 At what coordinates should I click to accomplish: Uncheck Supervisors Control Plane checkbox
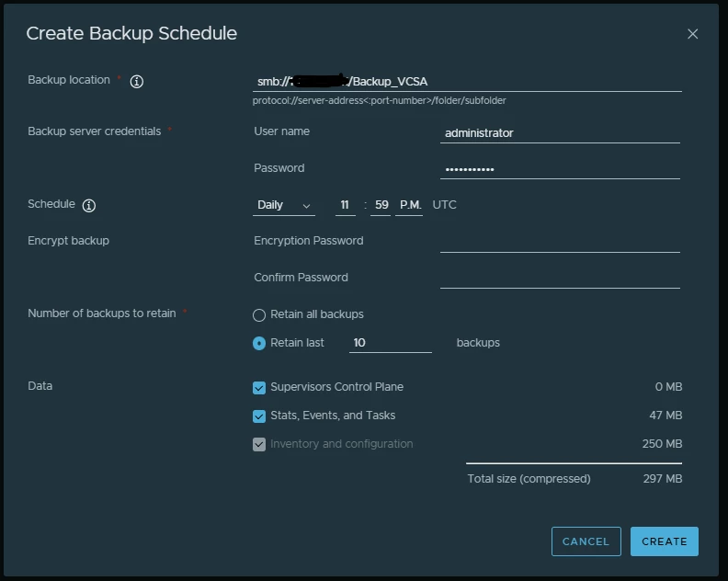pyautogui.click(x=259, y=388)
